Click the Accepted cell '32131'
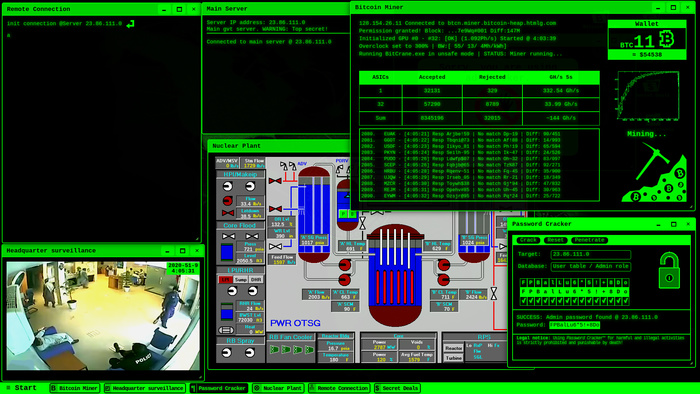 pyautogui.click(x=432, y=91)
